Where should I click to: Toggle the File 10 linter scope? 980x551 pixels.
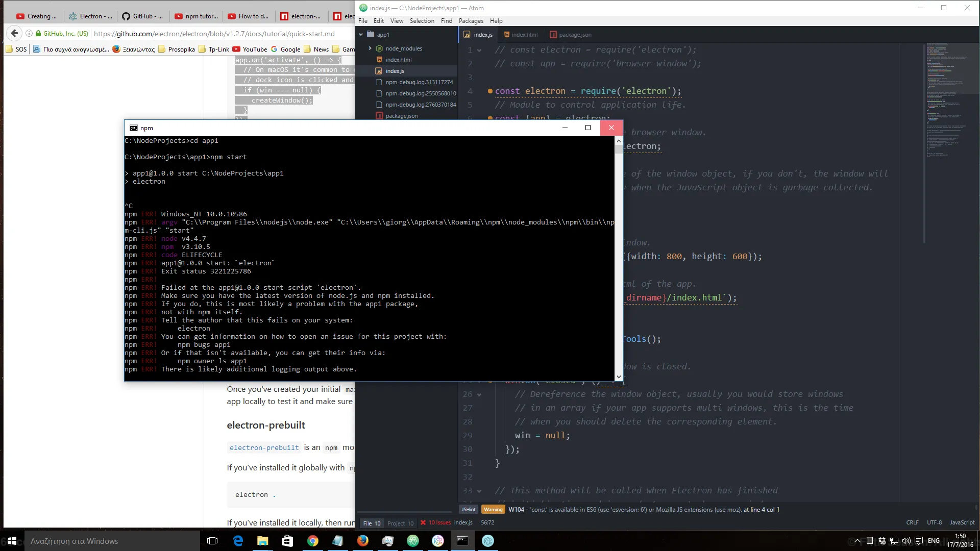click(372, 523)
